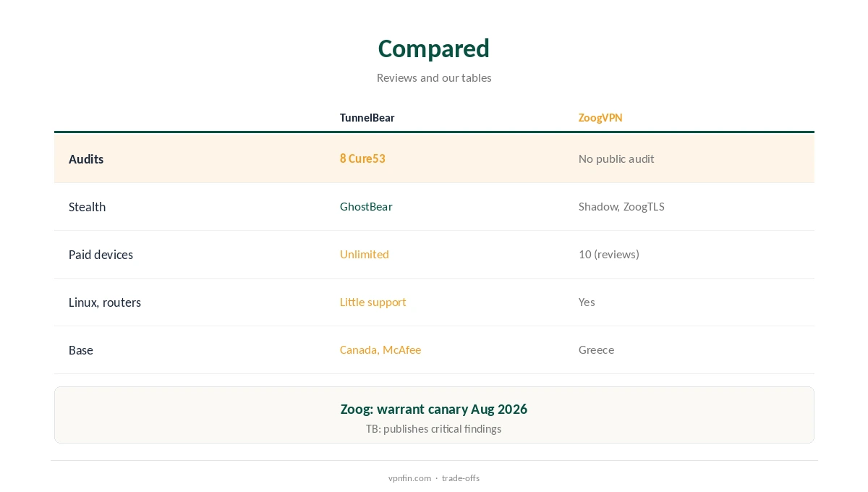
Task: Select the 'Stealth' row label
Action: 87,207
